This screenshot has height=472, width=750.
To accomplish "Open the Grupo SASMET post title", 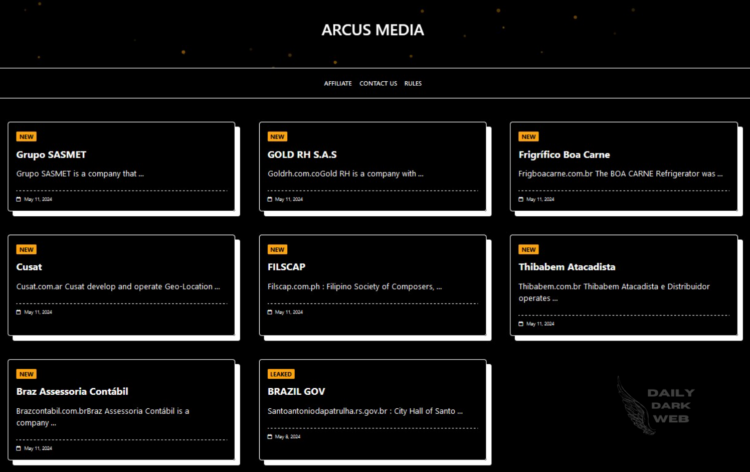I will point(51,154).
